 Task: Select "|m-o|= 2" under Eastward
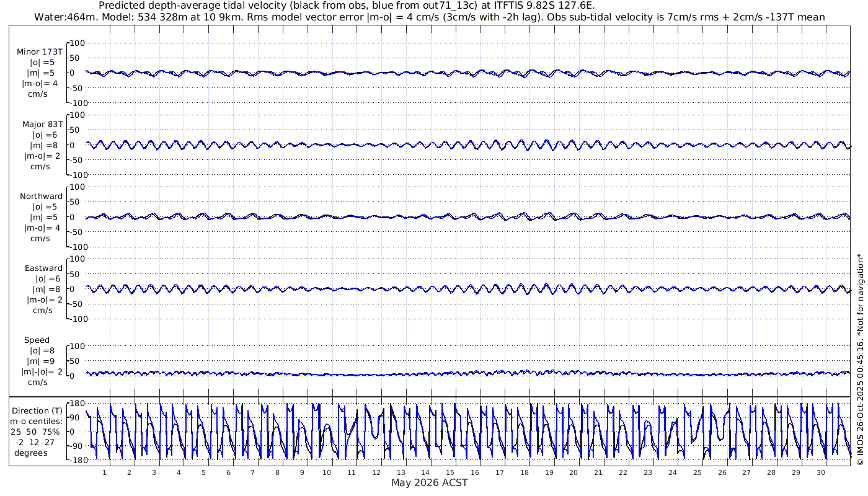45,299
